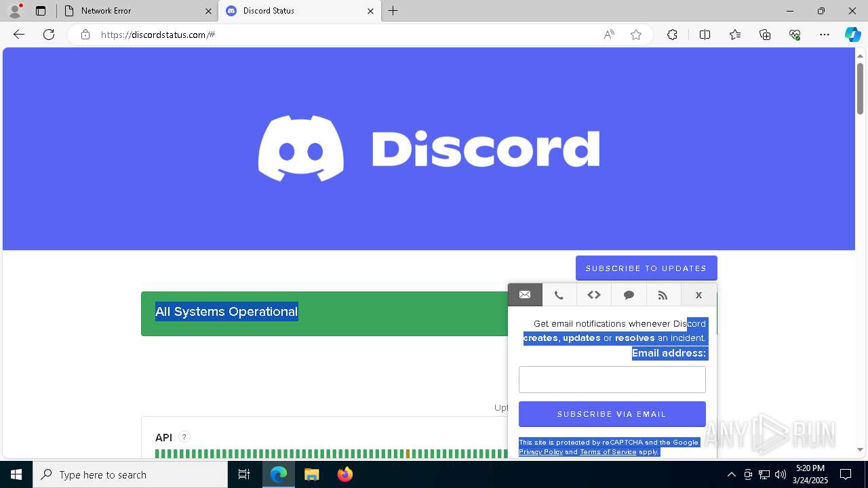
Task: Open the Copilot sidebar
Action: click(853, 35)
